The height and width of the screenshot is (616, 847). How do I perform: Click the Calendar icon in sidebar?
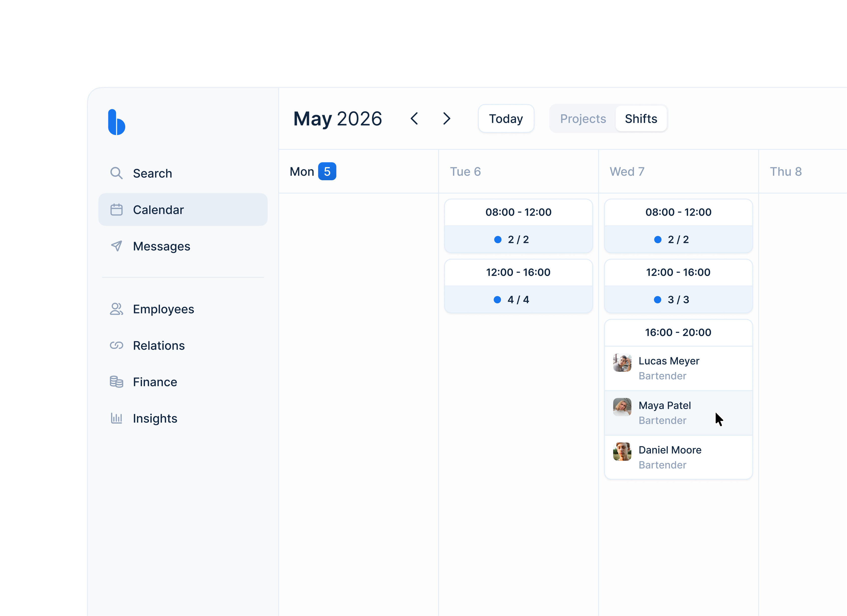coord(116,210)
